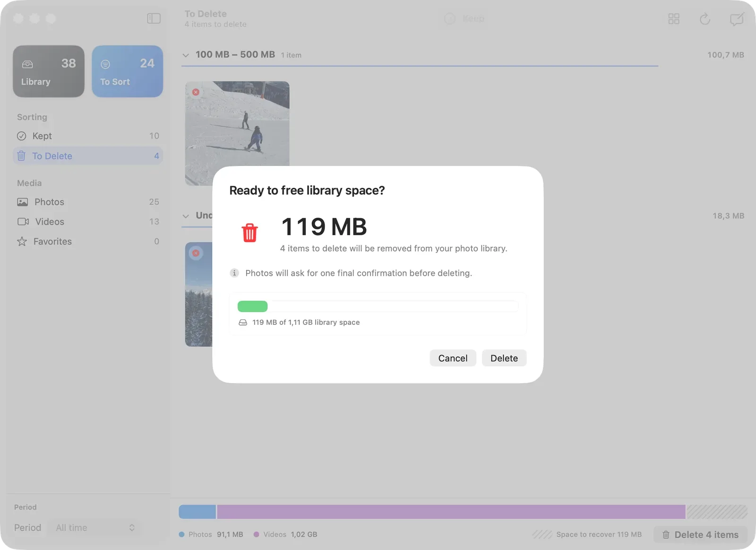Image resolution: width=756 pixels, height=550 pixels.
Task: Click the To Sort list icon
Action: (x=105, y=64)
